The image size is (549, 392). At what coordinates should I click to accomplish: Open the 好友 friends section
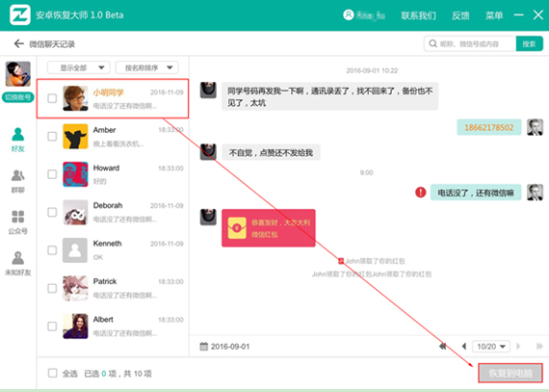[x=18, y=140]
